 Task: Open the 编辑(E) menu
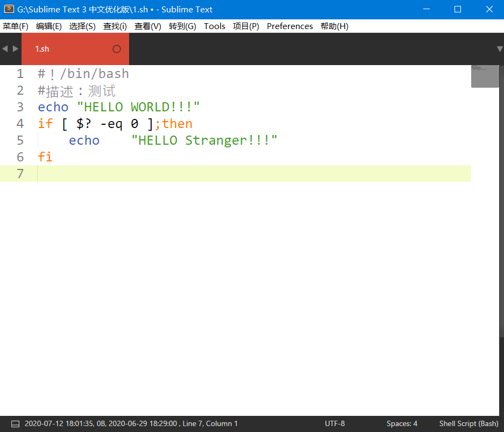49,26
